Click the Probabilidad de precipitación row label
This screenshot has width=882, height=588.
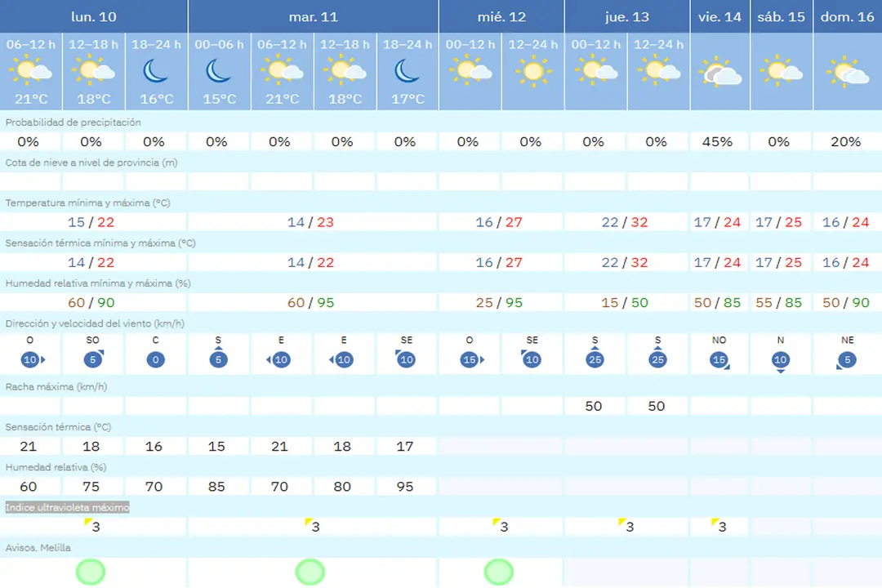point(73,122)
